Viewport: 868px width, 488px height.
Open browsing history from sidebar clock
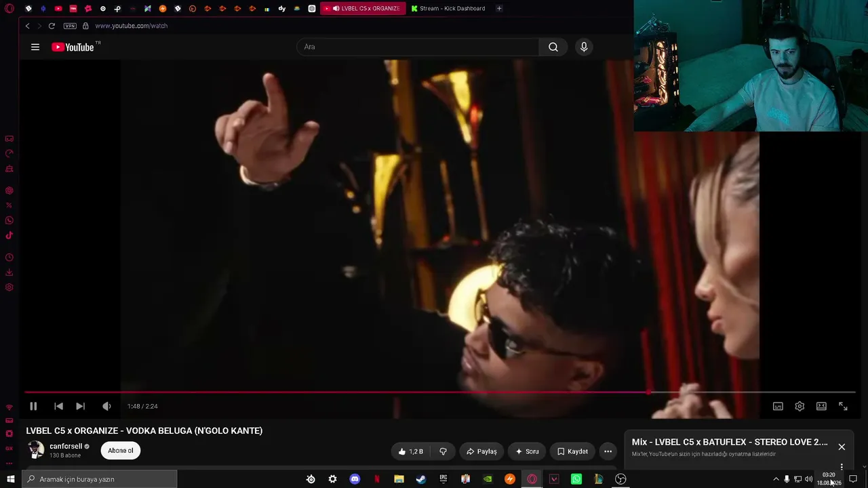click(9, 258)
